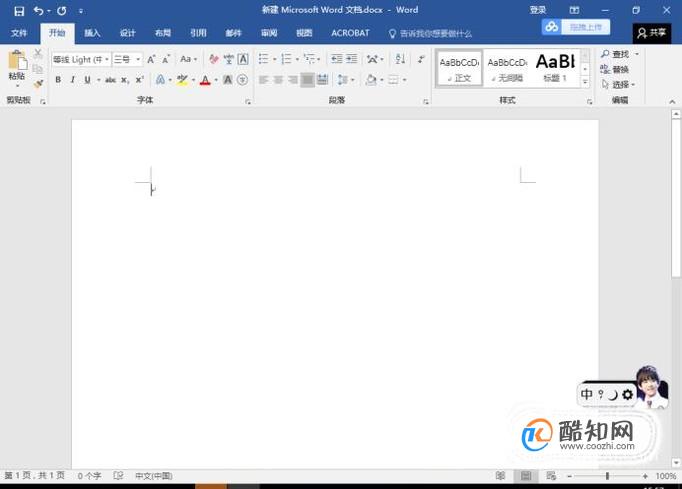
Task: Switch to the 设计 tab
Action: click(x=127, y=33)
